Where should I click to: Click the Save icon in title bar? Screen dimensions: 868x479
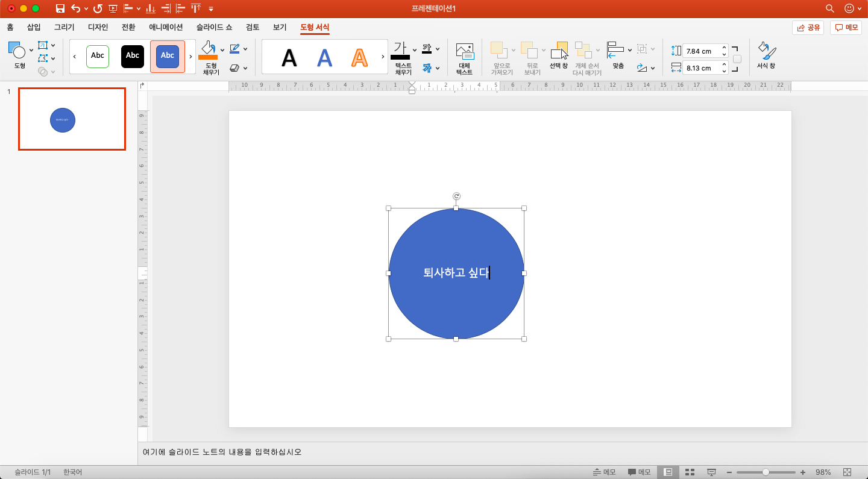point(60,8)
